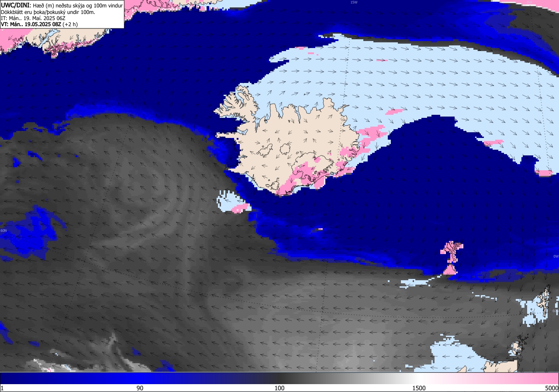Click the "15W" longitude label at top
Viewport: 559px width, 392px height.
click(x=354, y=2)
